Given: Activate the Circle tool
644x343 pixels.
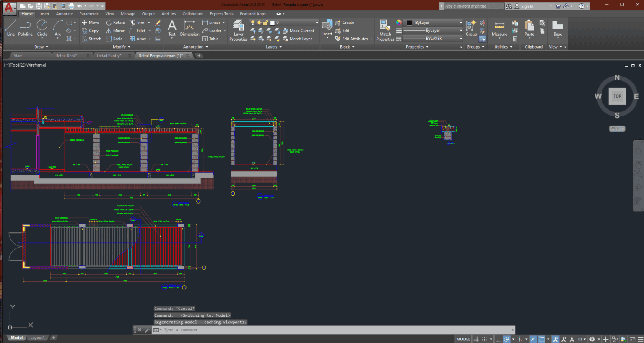Looking at the screenshot, I should pyautogui.click(x=42, y=29).
